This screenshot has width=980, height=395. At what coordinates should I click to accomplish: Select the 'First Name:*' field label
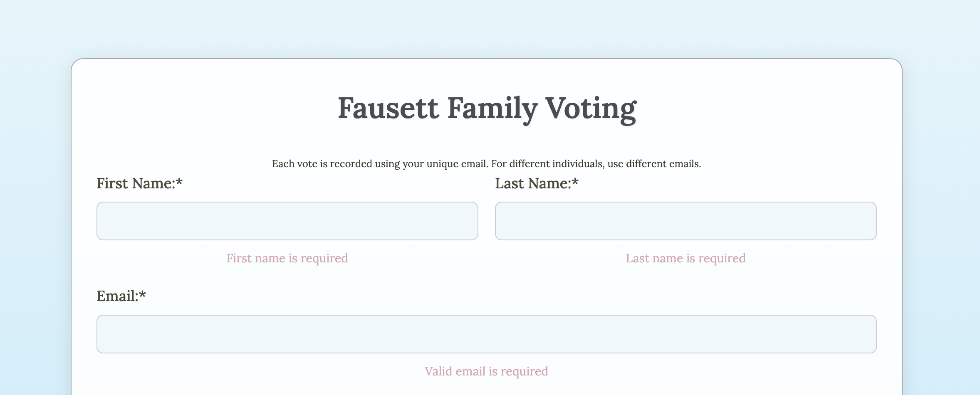[139, 183]
